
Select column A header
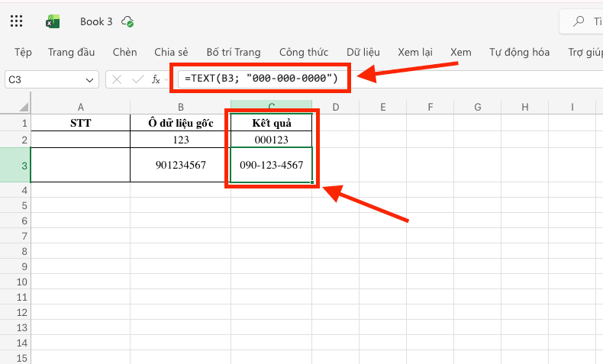[x=80, y=107]
